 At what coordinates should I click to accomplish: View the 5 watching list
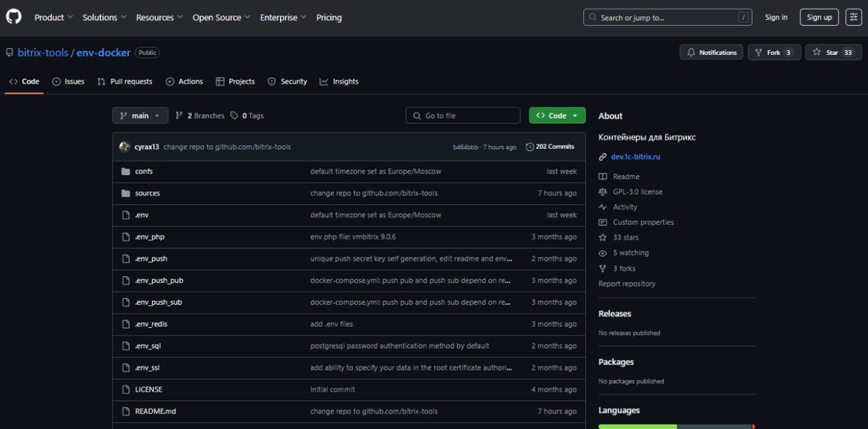[x=624, y=252]
